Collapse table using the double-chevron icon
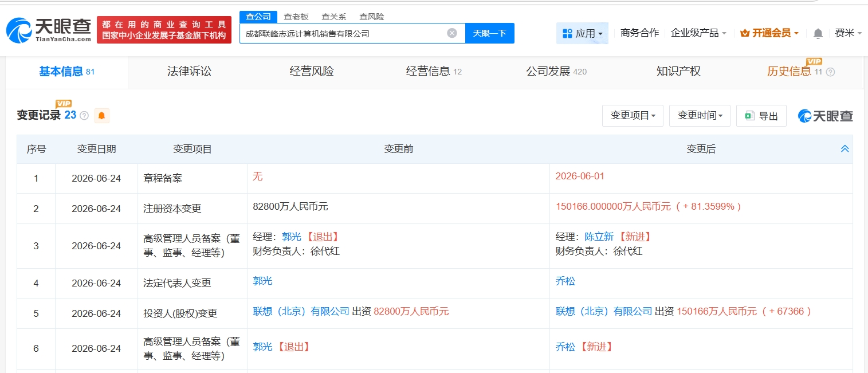This screenshot has width=868, height=373. [x=845, y=149]
